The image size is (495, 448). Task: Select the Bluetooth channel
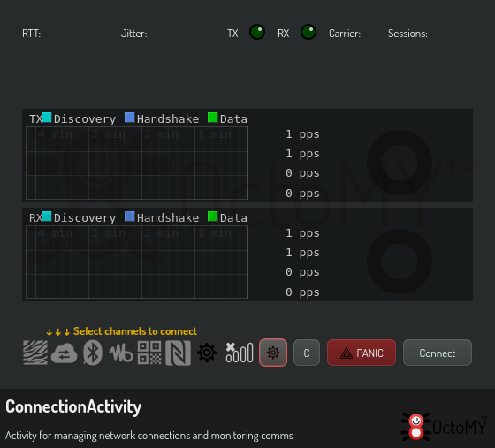(x=93, y=353)
